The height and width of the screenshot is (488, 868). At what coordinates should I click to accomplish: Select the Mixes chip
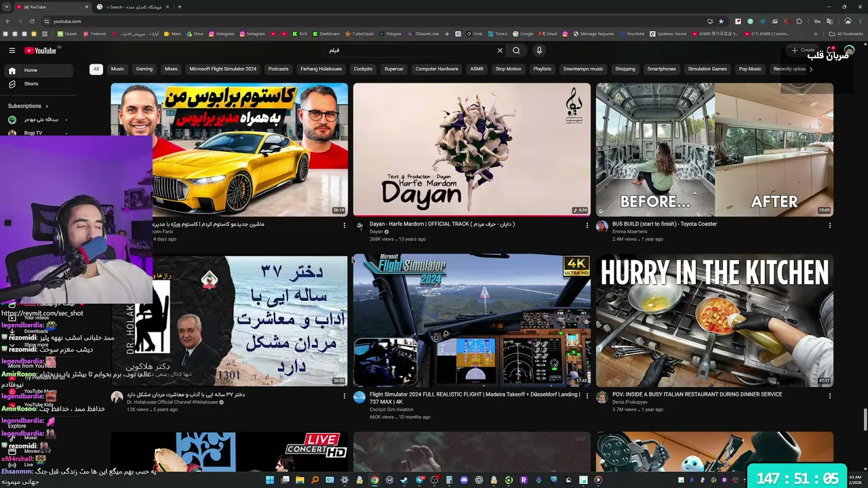(x=171, y=69)
